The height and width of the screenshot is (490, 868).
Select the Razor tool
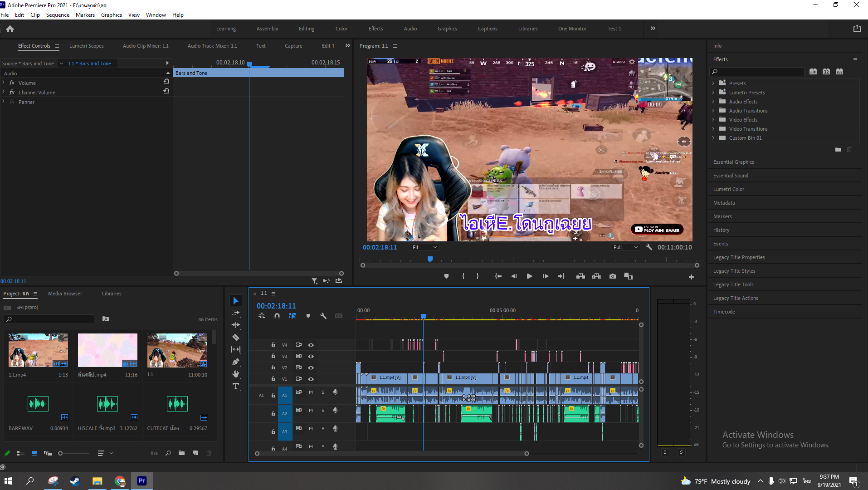[236, 337]
